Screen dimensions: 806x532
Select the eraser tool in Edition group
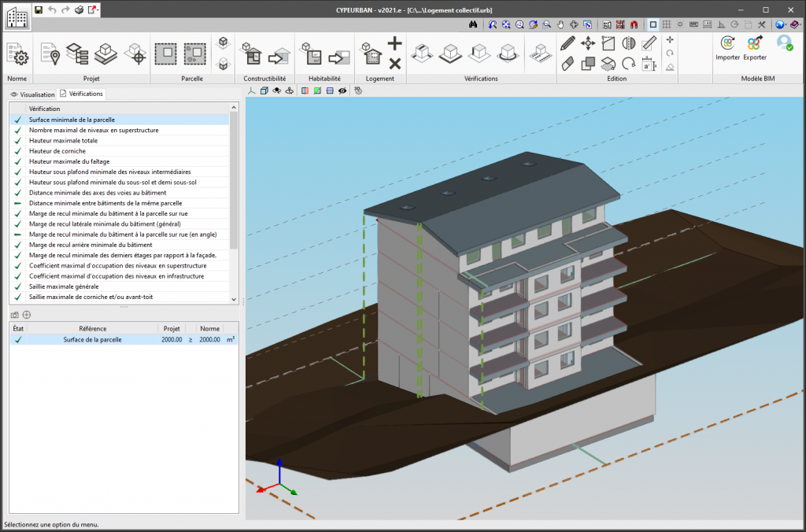coord(568,64)
